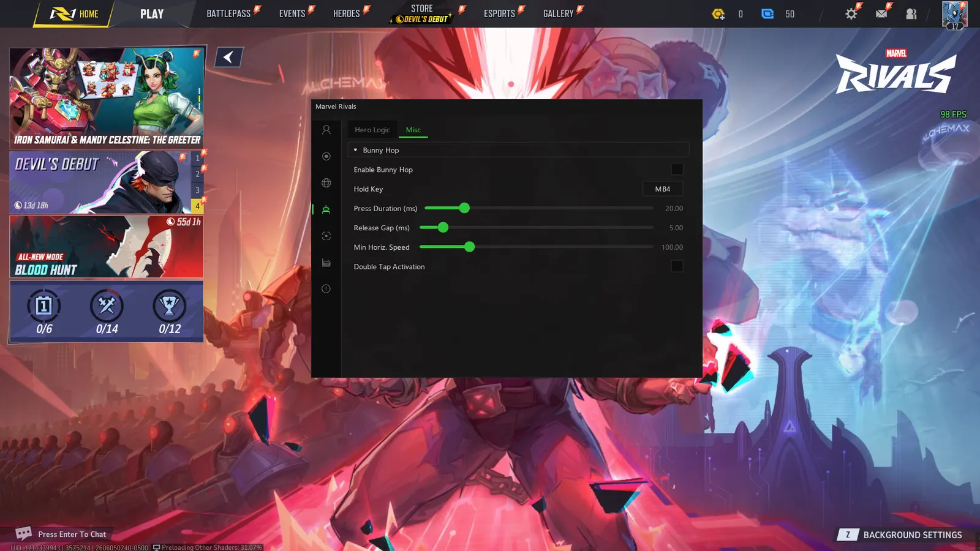Toggle Double Tap Activation checkbox
This screenshot has height=551, width=980.
tap(677, 266)
